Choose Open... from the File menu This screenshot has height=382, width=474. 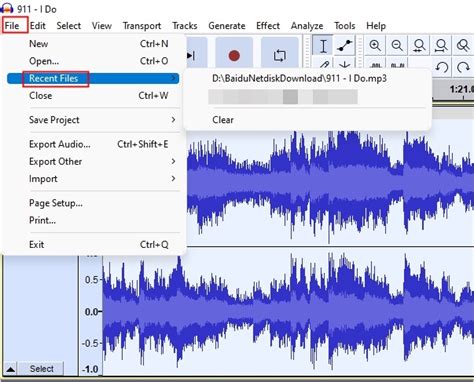(x=93, y=61)
